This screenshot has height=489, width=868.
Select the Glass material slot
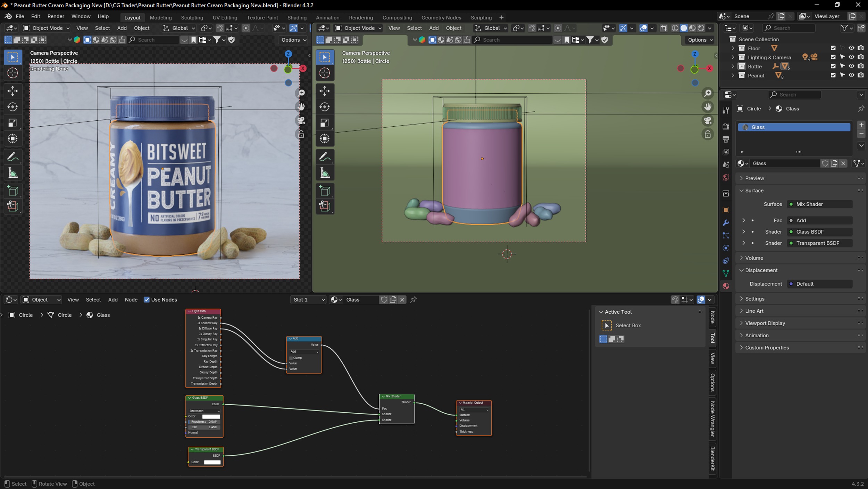tap(794, 127)
